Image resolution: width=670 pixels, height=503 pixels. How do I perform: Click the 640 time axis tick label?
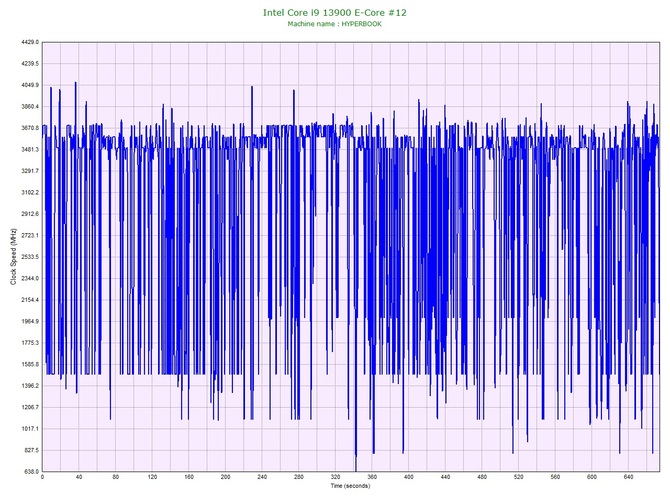(x=629, y=477)
